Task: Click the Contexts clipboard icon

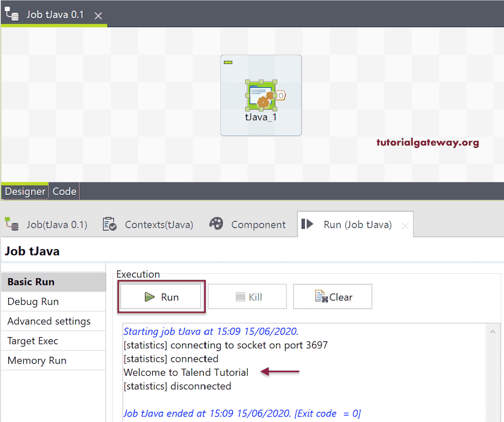Action: click(109, 224)
